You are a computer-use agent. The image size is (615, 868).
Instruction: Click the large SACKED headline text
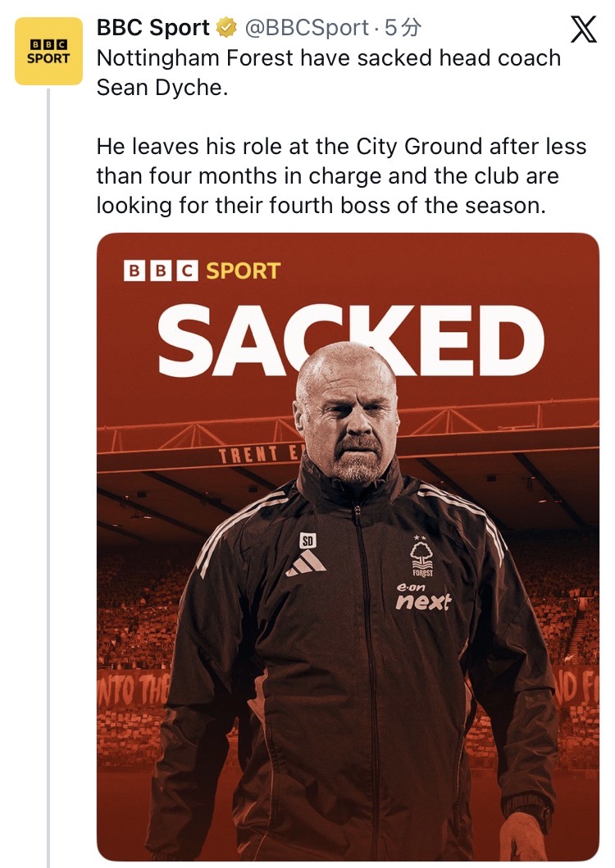tap(351, 340)
